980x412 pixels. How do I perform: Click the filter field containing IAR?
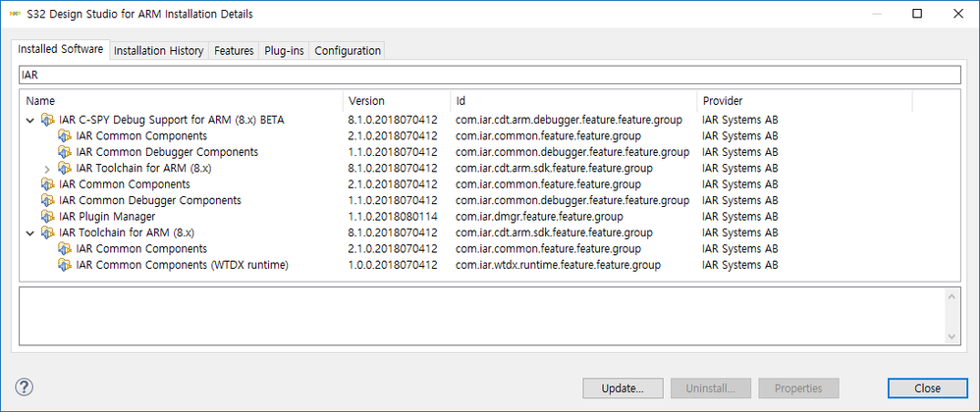tap(489, 75)
